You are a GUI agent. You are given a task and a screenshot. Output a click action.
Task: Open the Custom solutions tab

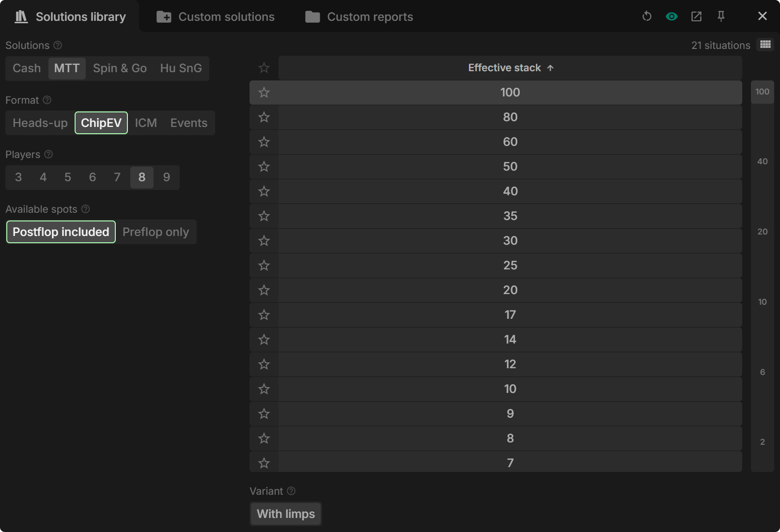[216, 16]
